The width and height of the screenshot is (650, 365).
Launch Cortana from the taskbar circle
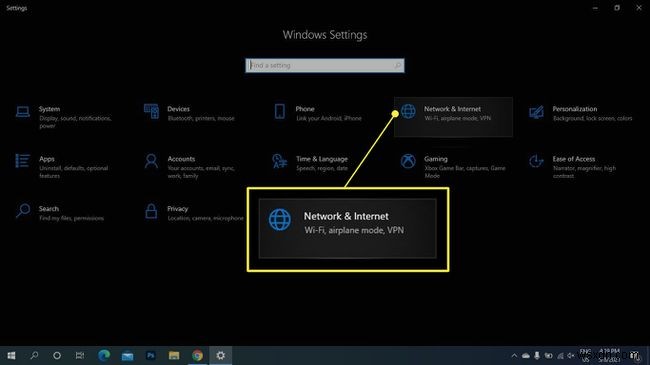[57, 355]
